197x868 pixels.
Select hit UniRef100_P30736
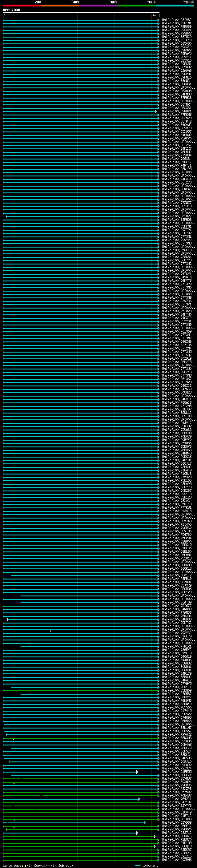(176, 301)
